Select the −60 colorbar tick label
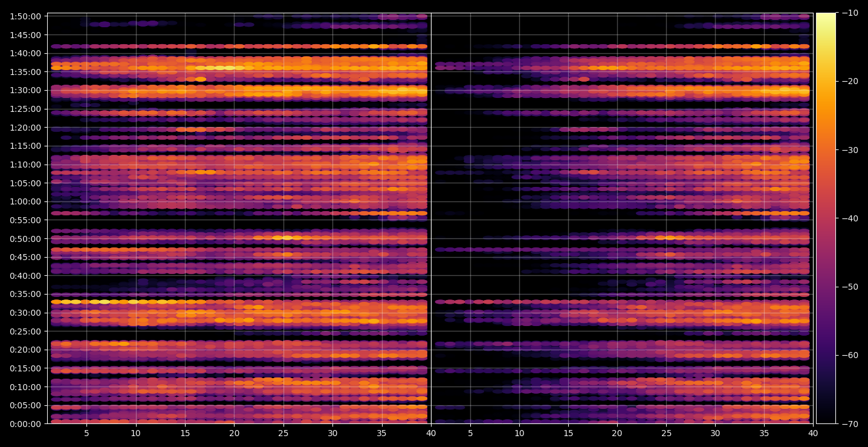The width and height of the screenshot is (868, 447). 849,355
